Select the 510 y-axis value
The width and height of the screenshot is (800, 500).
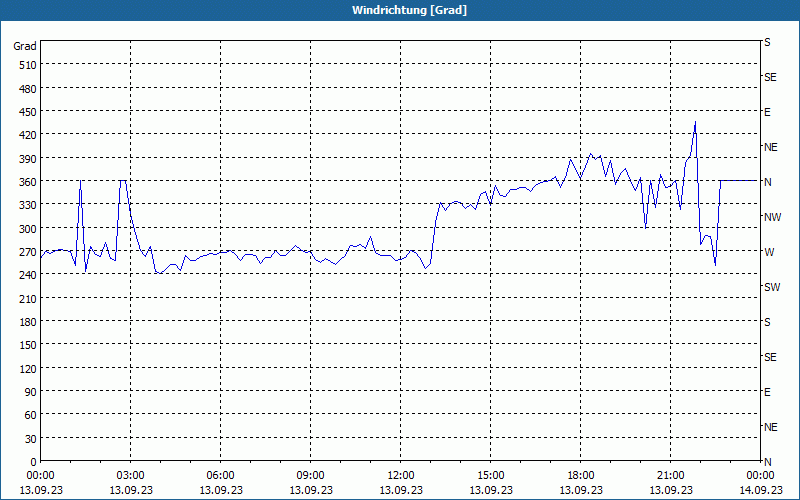pyautogui.click(x=28, y=65)
